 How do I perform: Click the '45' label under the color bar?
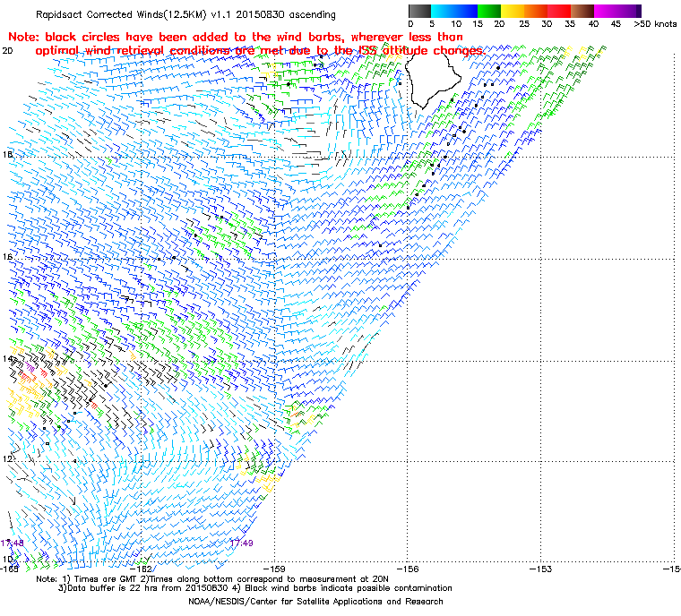tap(616, 24)
